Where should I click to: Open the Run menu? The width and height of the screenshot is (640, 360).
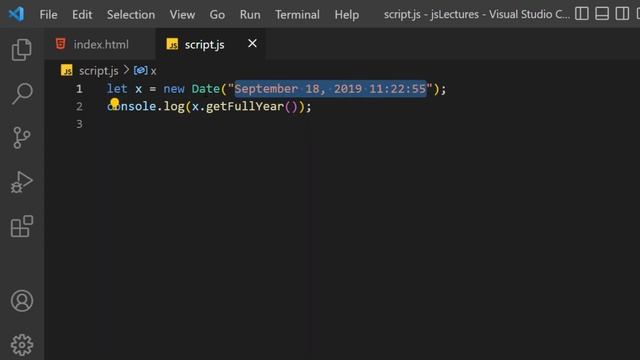click(x=250, y=15)
